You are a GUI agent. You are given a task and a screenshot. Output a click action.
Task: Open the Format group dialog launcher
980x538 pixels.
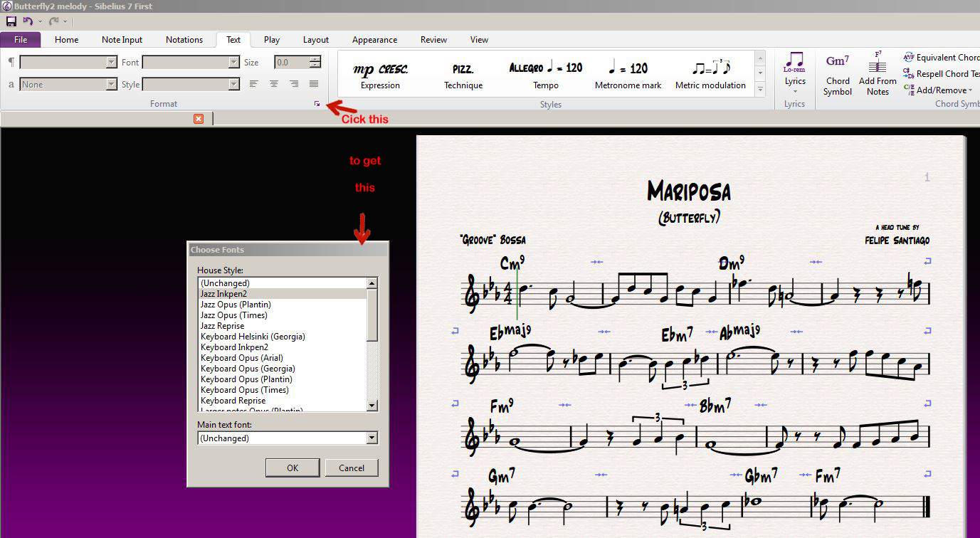pyautogui.click(x=317, y=104)
